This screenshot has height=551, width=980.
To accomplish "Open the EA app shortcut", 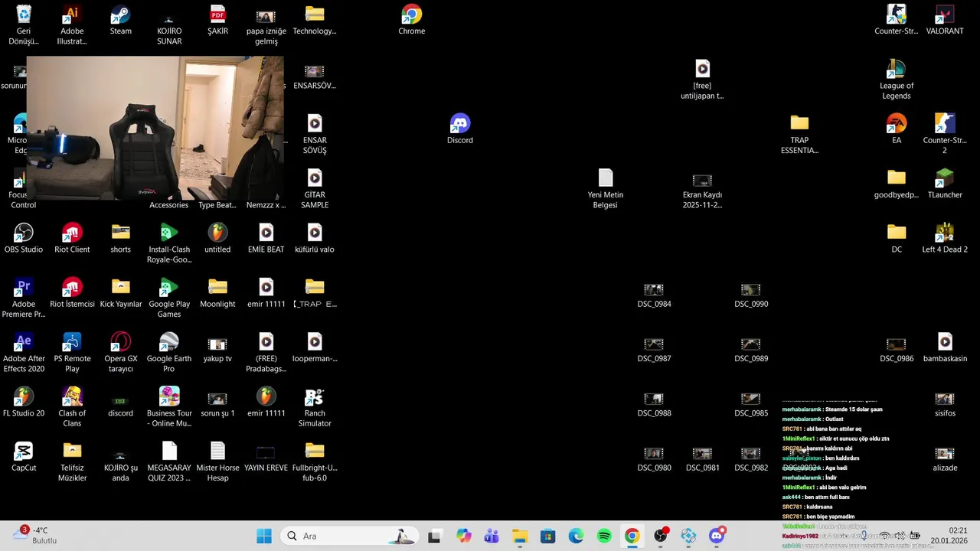I will pyautogui.click(x=897, y=129).
